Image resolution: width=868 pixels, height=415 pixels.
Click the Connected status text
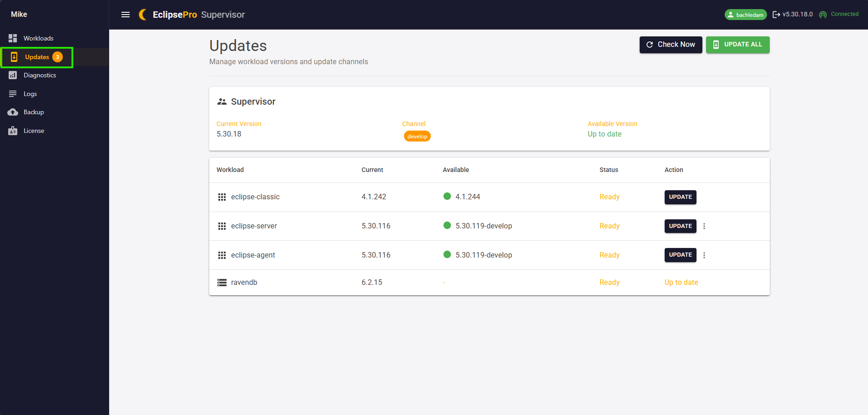(845, 14)
